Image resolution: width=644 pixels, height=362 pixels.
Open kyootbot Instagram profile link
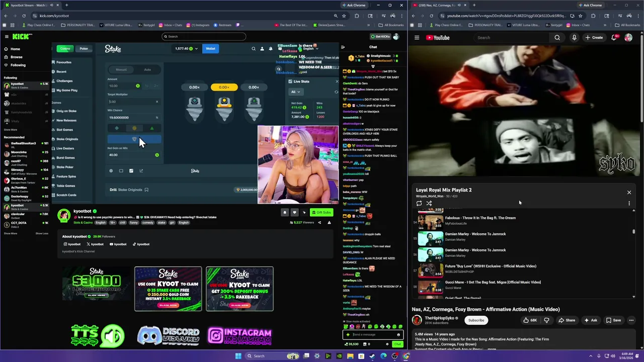pyautogui.click(x=71, y=244)
